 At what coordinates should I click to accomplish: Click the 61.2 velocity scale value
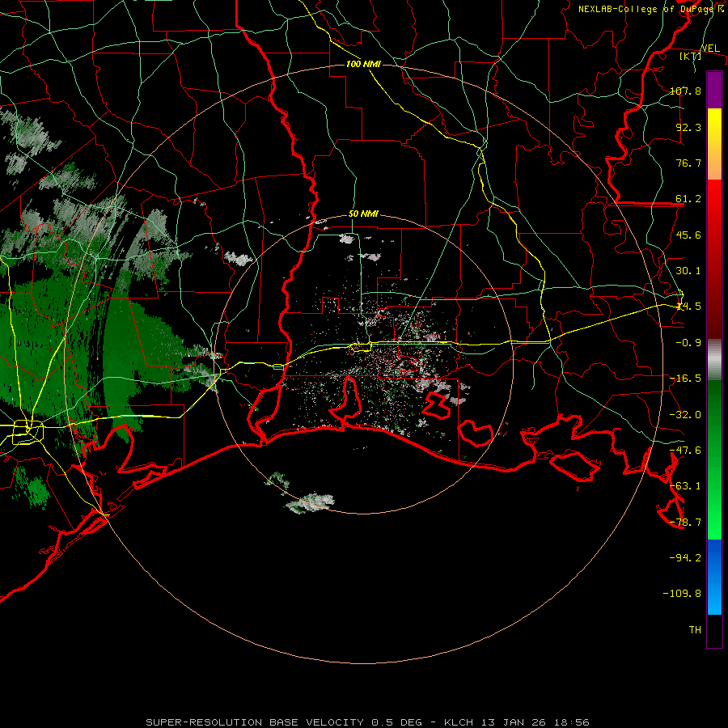[x=688, y=199]
